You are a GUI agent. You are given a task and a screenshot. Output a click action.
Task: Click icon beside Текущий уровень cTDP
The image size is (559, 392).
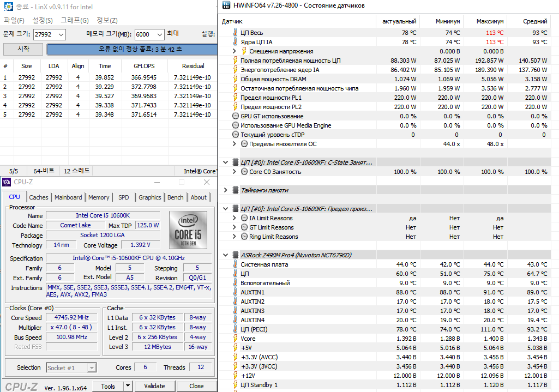click(x=235, y=134)
